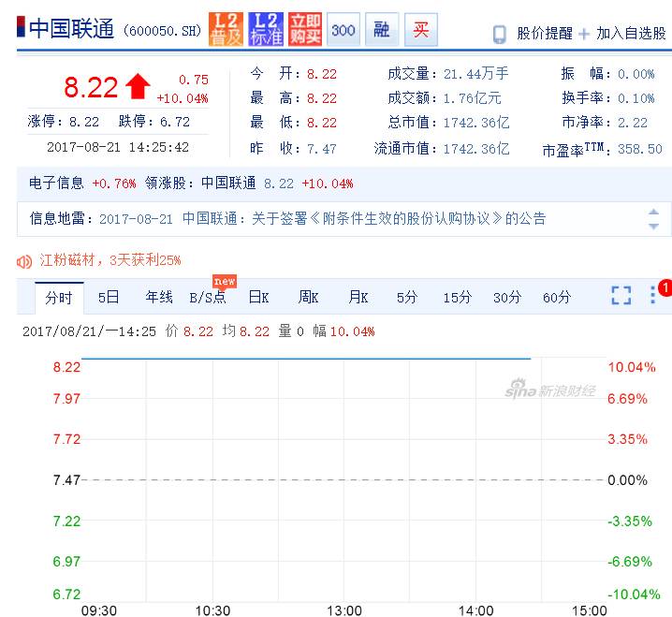The height and width of the screenshot is (617, 672).
Task: Click the -10.04% lower axis label
Action: 634,595
